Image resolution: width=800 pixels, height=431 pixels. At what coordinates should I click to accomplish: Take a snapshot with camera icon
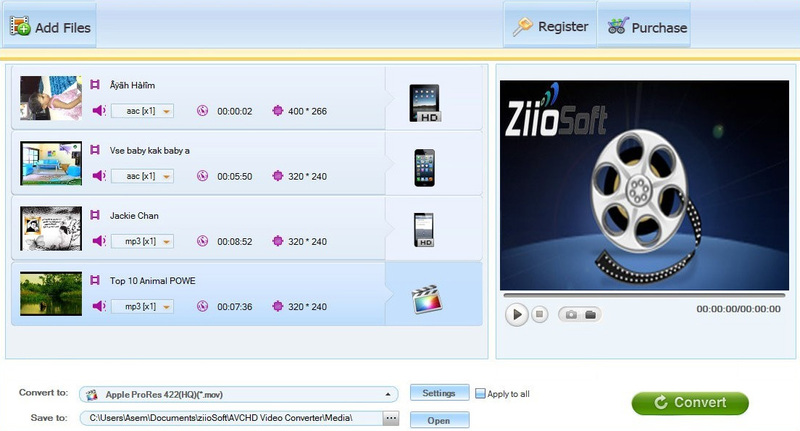571,315
